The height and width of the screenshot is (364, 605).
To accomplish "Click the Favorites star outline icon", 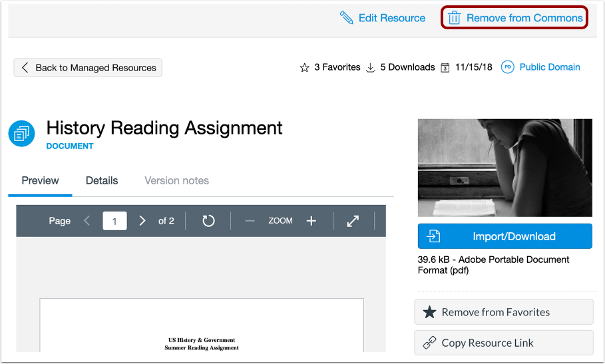I will pyautogui.click(x=304, y=68).
